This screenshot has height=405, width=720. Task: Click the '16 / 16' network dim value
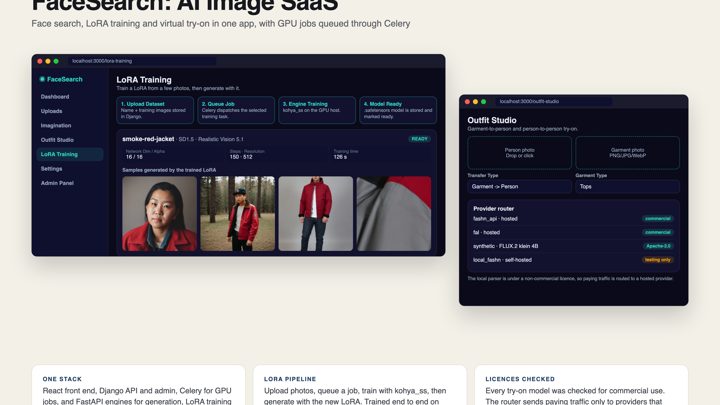click(x=134, y=157)
